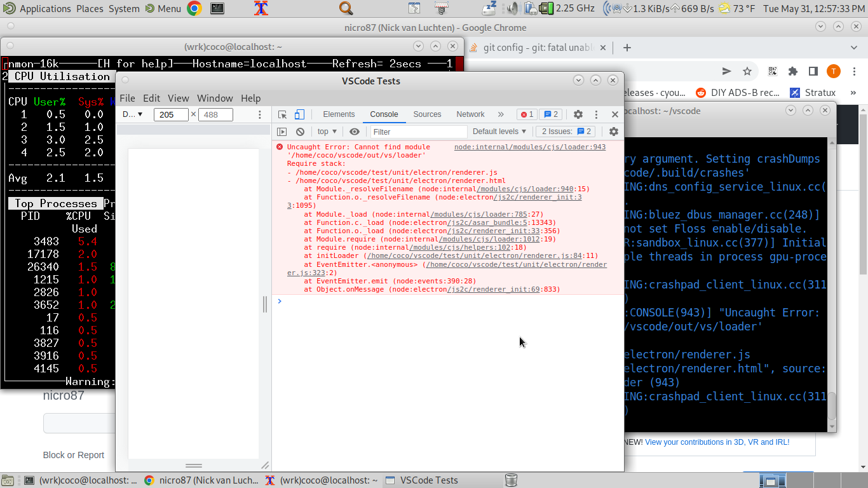Close the 'git config' Chrome tab
Image resolution: width=868 pixels, height=488 pixels.
click(603, 48)
